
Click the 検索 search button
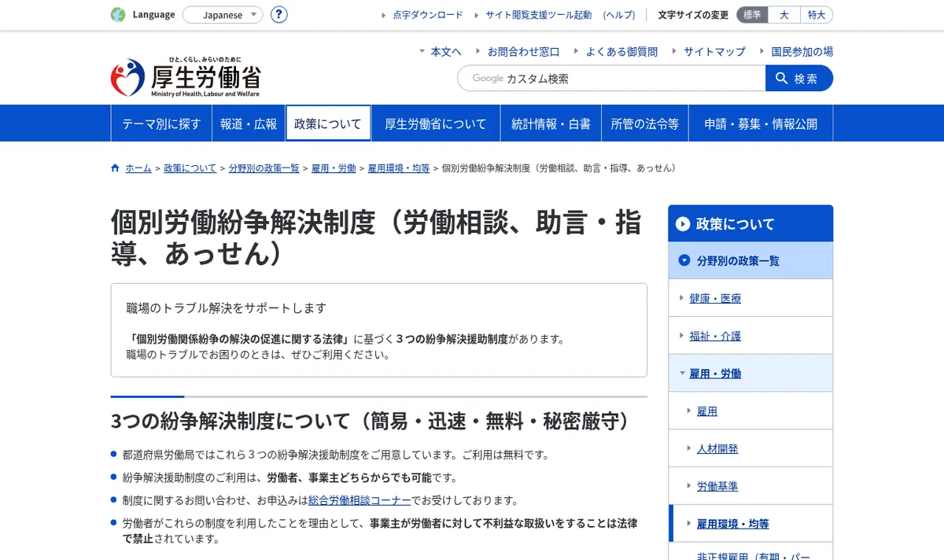coord(798,79)
